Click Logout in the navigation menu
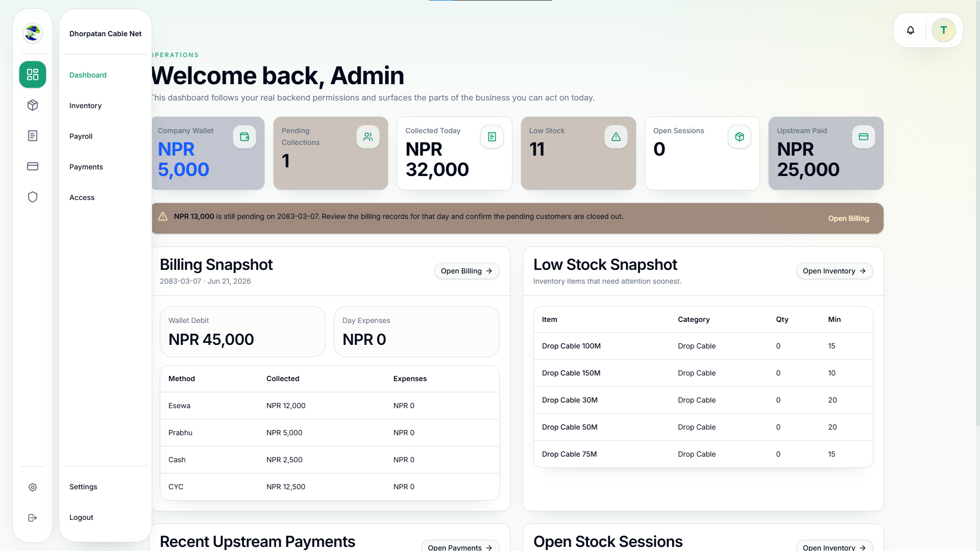This screenshot has width=980, height=551. pos(81,517)
